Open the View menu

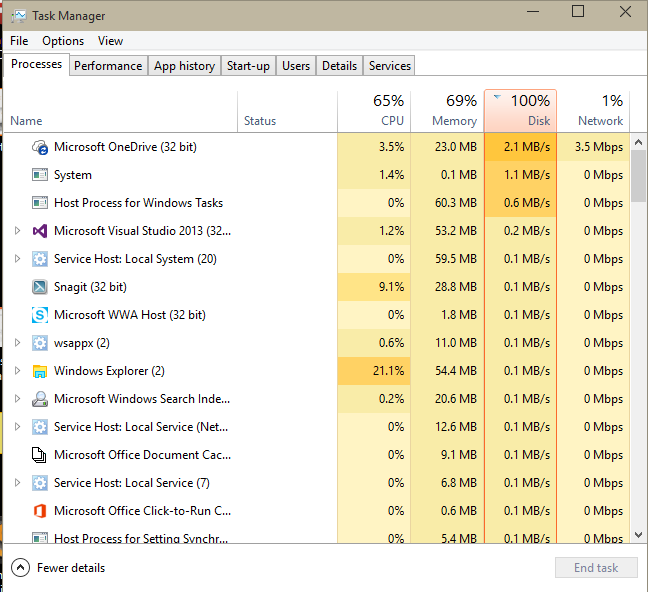(x=110, y=41)
